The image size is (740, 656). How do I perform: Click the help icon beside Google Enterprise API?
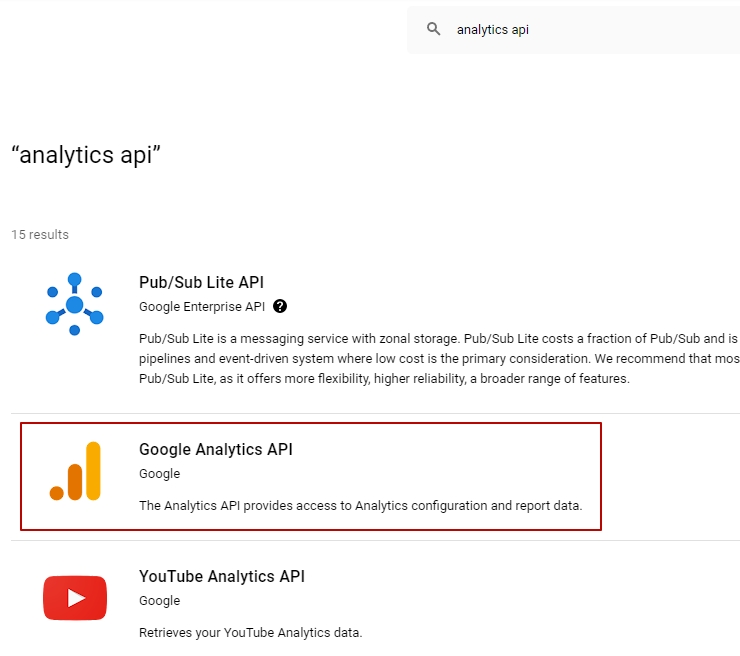tap(280, 306)
